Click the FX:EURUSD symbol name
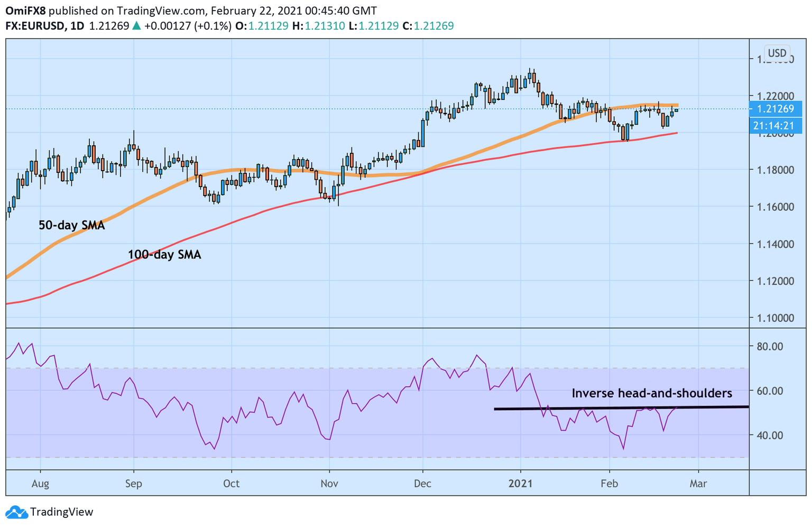Image resolution: width=812 pixels, height=528 pixels. (35, 26)
